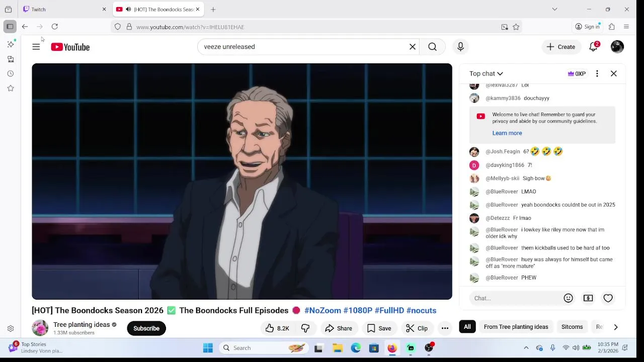Focus the youtube.com address bar
The width and height of the screenshot is (644, 362).
pyautogui.click(x=317, y=27)
